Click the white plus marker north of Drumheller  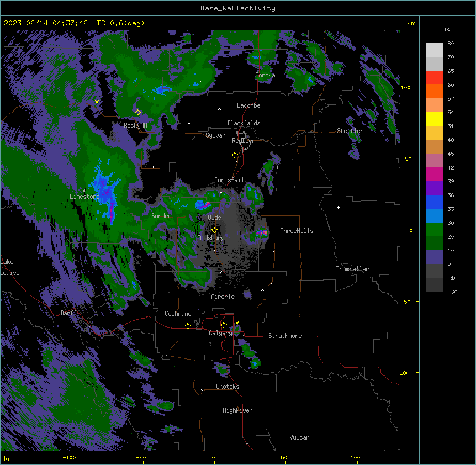338,207
